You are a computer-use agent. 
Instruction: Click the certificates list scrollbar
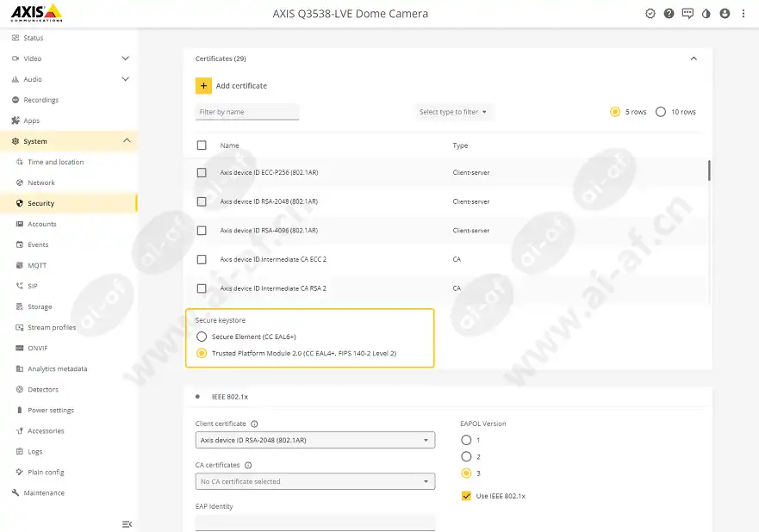click(709, 170)
